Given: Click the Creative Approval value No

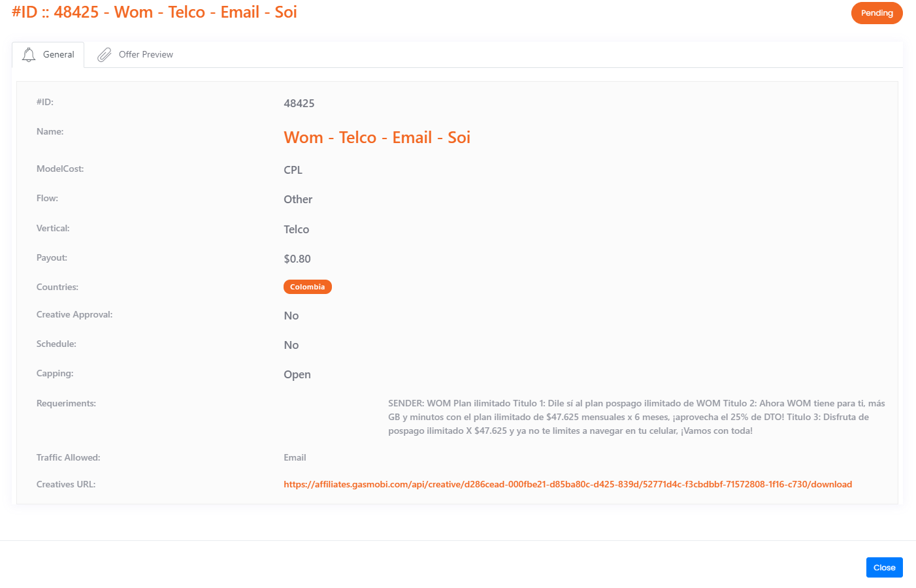Looking at the screenshot, I should coord(291,316).
